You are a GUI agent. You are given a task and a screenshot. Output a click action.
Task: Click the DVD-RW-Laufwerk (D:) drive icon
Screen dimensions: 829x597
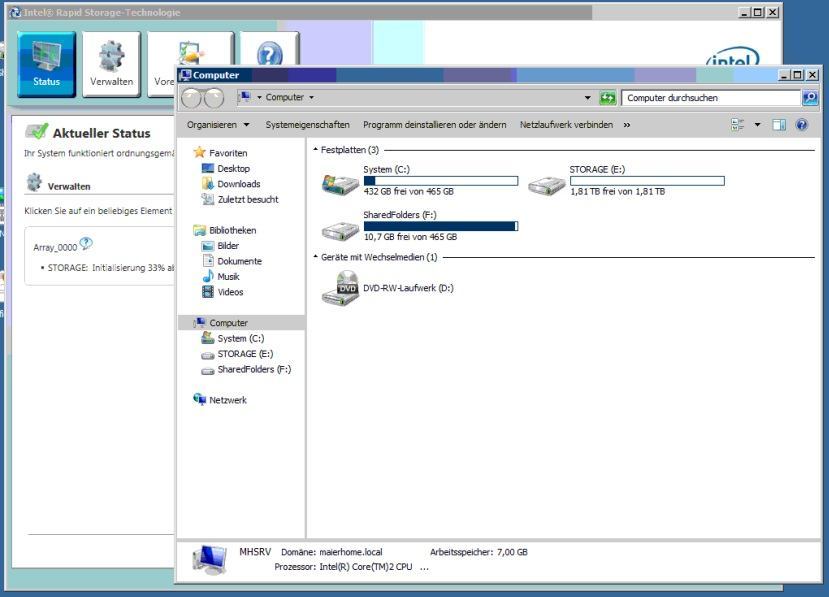[x=340, y=288]
